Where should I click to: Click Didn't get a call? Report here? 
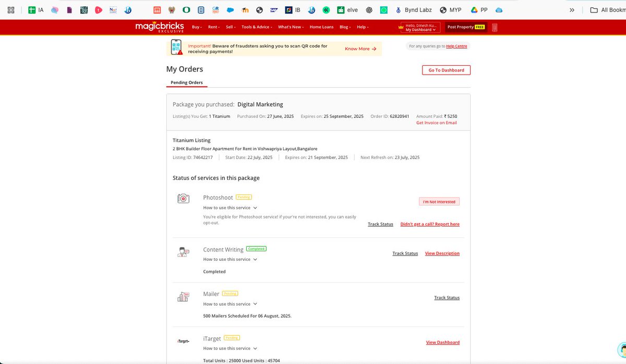tap(430, 224)
